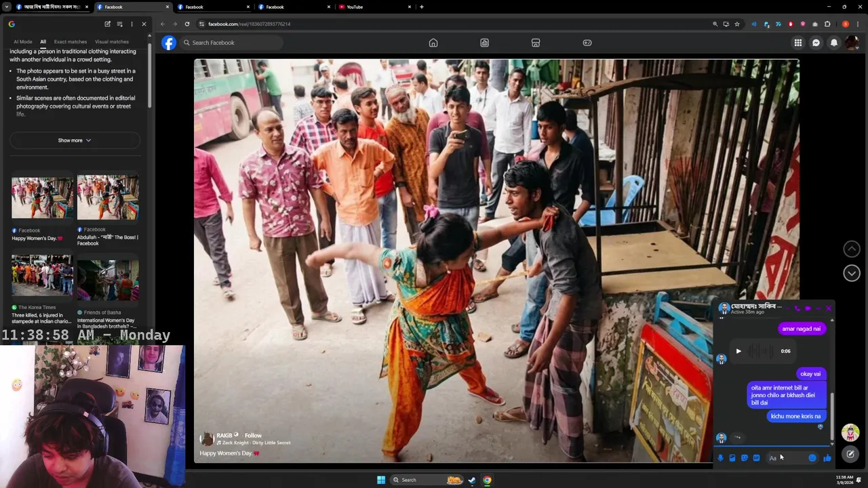
Task: Open zoom search magnifier in address bar
Action: coord(715,24)
